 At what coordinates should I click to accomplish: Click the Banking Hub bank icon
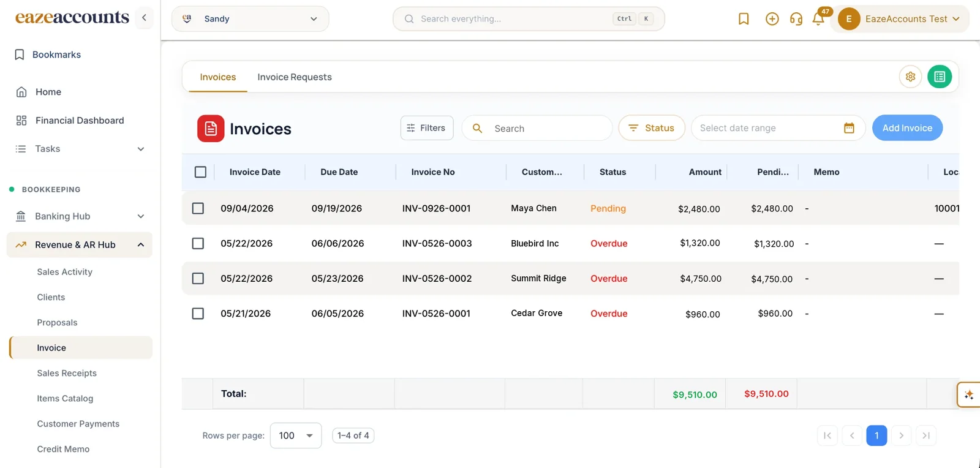click(21, 216)
